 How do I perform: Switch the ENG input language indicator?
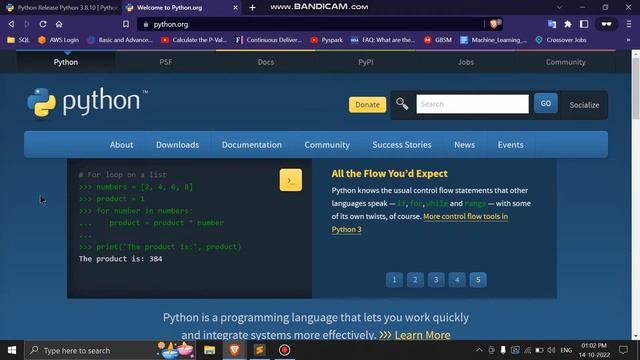point(566,350)
